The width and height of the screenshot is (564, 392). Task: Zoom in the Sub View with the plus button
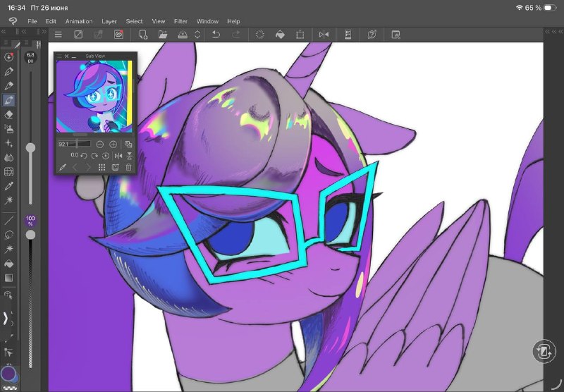pos(113,145)
